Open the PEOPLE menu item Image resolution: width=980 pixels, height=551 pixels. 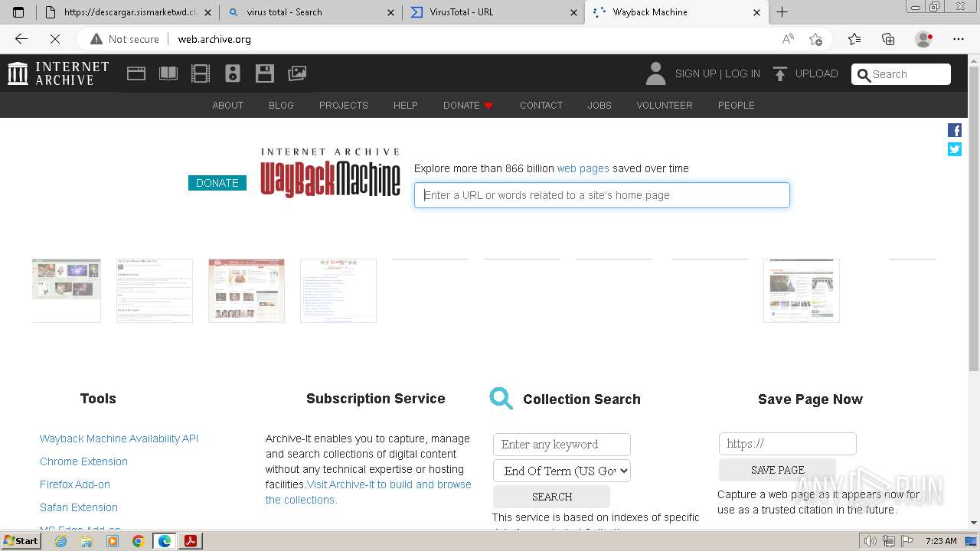coord(737,106)
